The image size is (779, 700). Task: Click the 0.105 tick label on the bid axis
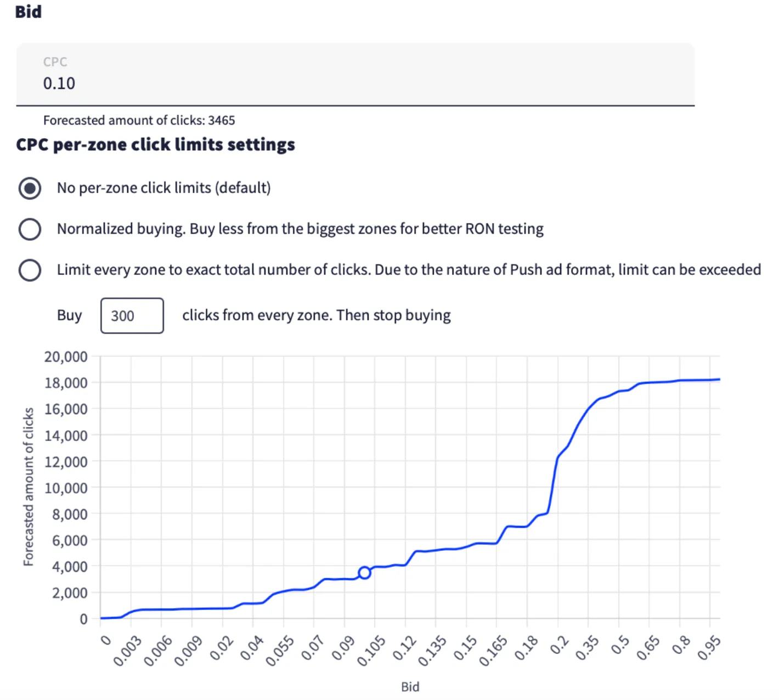371,651
